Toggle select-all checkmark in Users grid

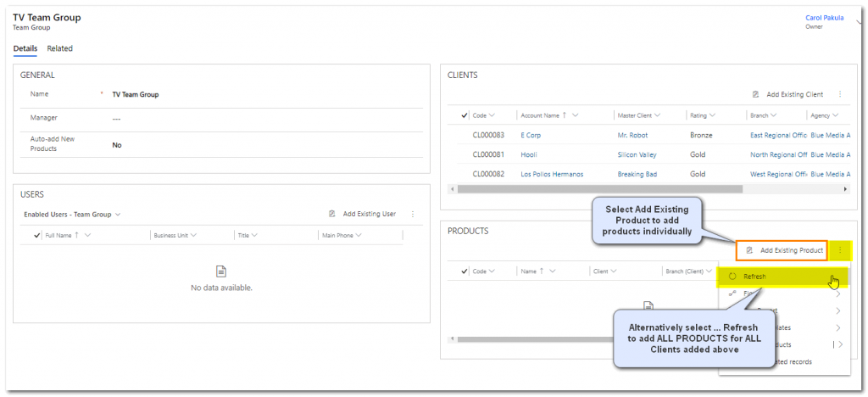point(36,235)
